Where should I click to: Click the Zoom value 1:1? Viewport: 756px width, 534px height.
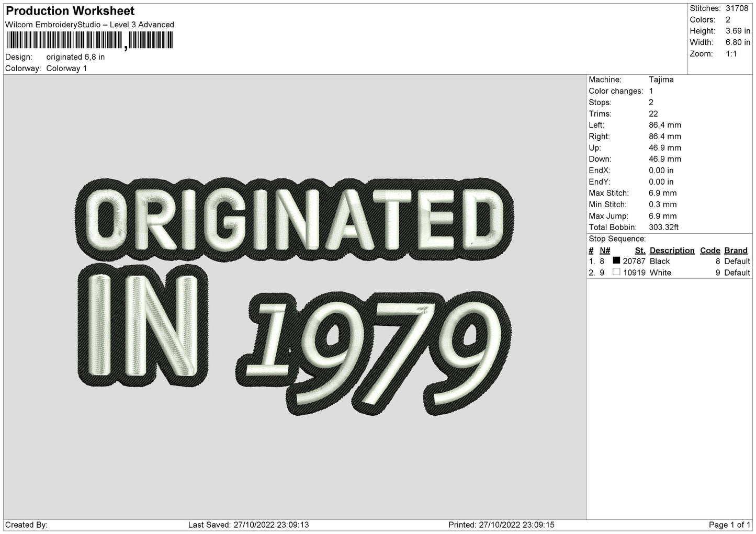point(731,54)
